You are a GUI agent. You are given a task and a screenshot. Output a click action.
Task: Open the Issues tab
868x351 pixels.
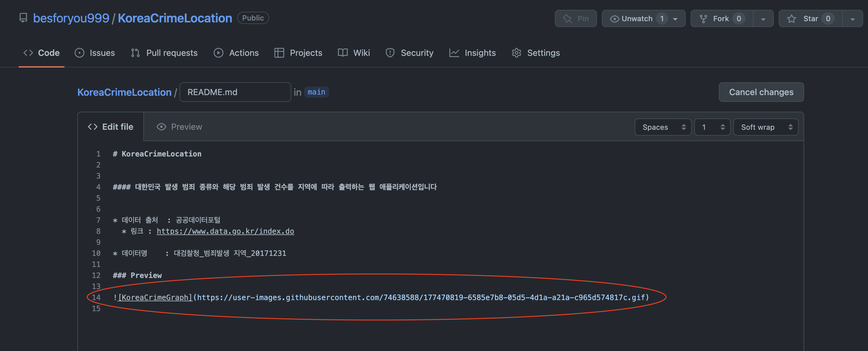tap(95, 53)
